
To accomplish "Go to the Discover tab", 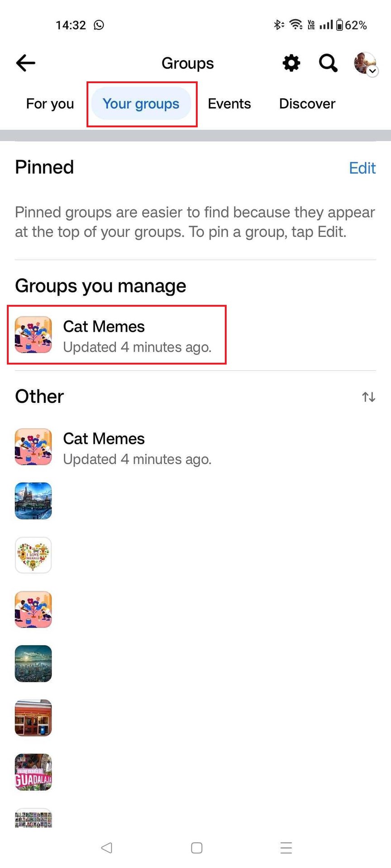I will 307,104.
